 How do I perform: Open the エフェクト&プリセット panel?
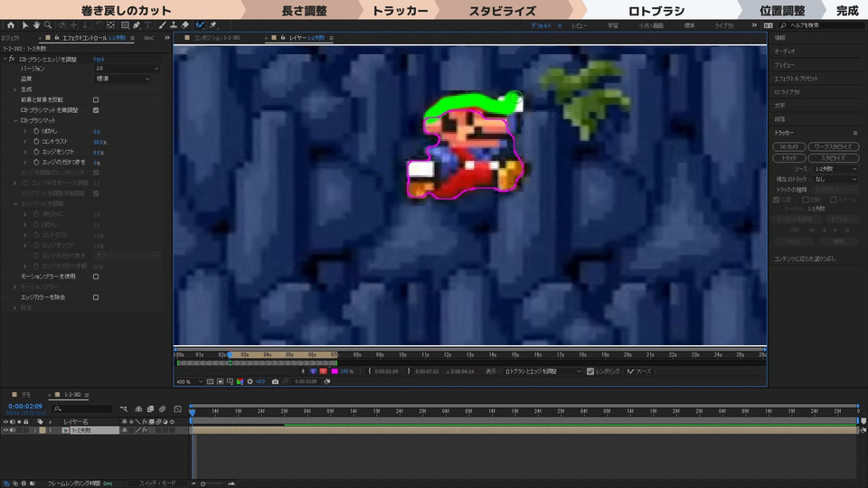pyautogui.click(x=796, y=79)
